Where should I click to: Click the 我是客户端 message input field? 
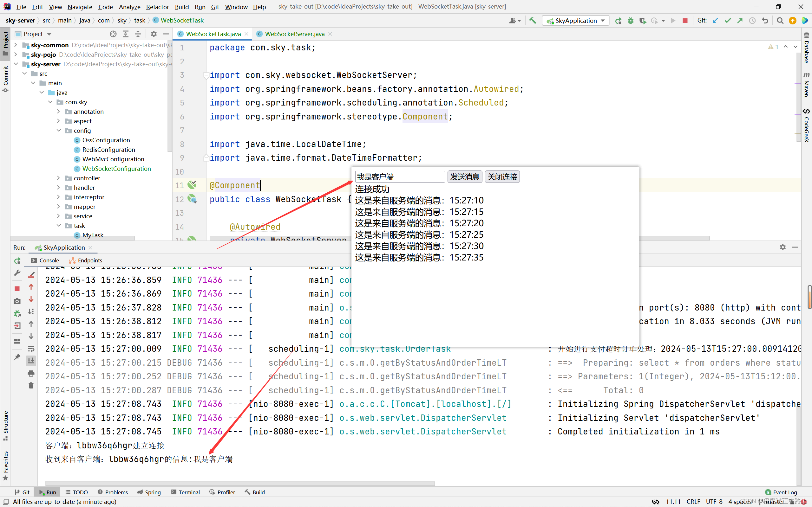(x=400, y=177)
